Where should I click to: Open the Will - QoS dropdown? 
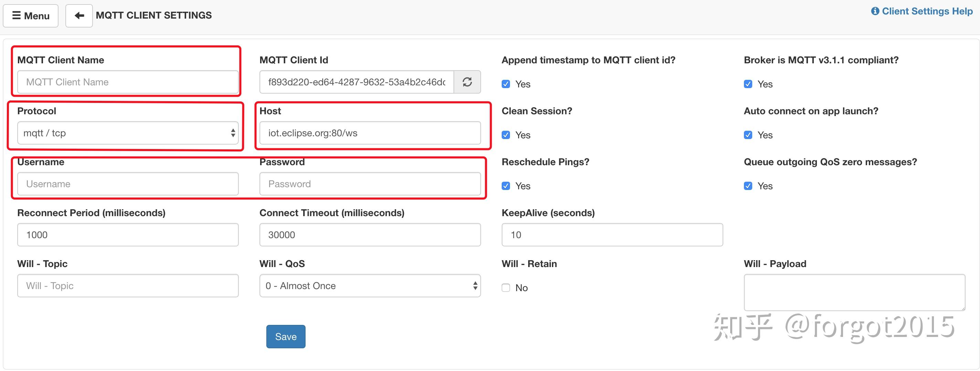point(370,285)
